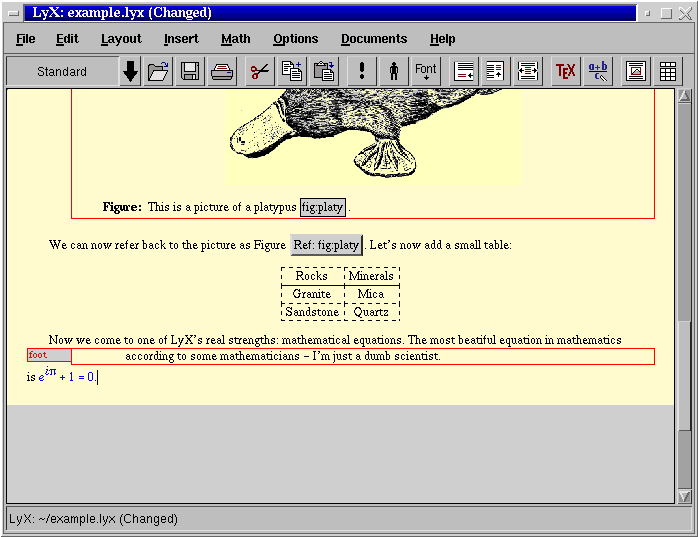This screenshot has height=537, width=698.
Task: Insert margin note icon
Action: point(495,71)
